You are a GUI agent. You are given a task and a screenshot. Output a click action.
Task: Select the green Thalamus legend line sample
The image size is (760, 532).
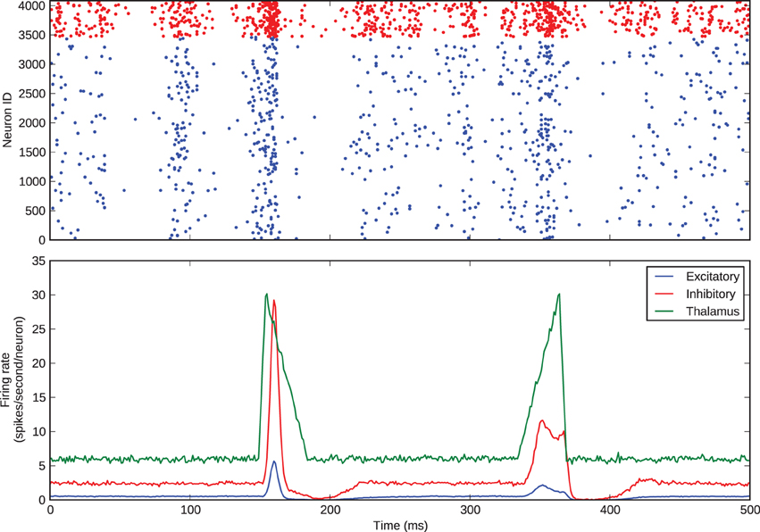pos(664,312)
